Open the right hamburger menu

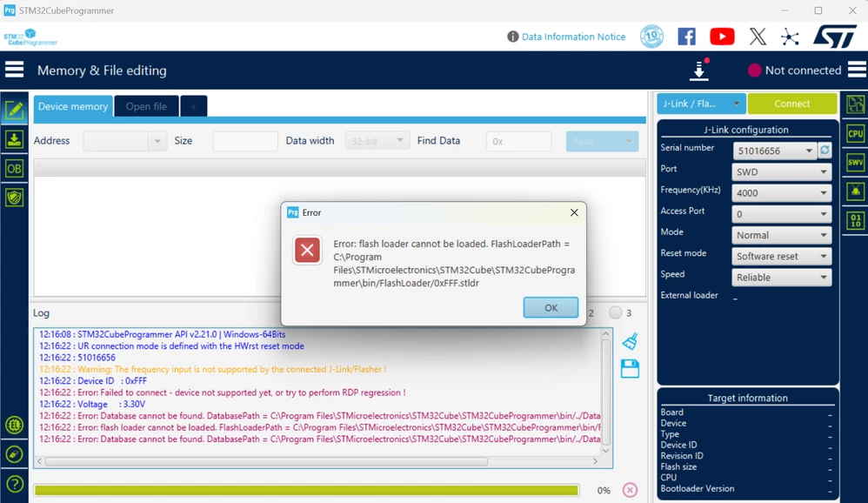click(857, 70)
